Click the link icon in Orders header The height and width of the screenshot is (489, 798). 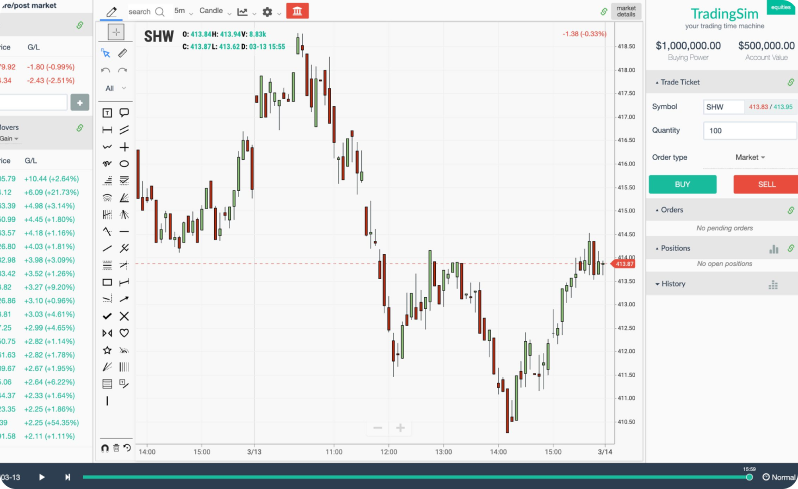790,210
